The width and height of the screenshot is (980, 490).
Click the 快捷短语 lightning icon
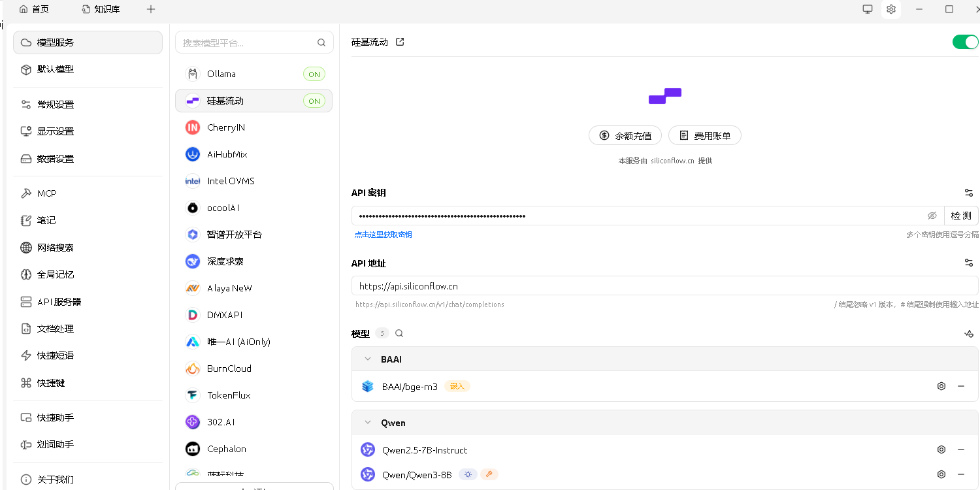tap(26, 355)
